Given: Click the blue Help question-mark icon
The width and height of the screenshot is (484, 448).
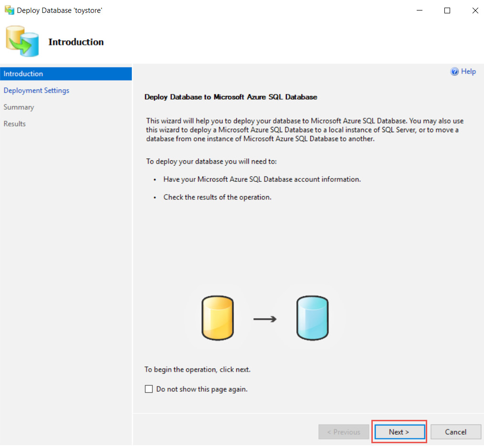Looking at the screenshot, I should click(454, 72).
